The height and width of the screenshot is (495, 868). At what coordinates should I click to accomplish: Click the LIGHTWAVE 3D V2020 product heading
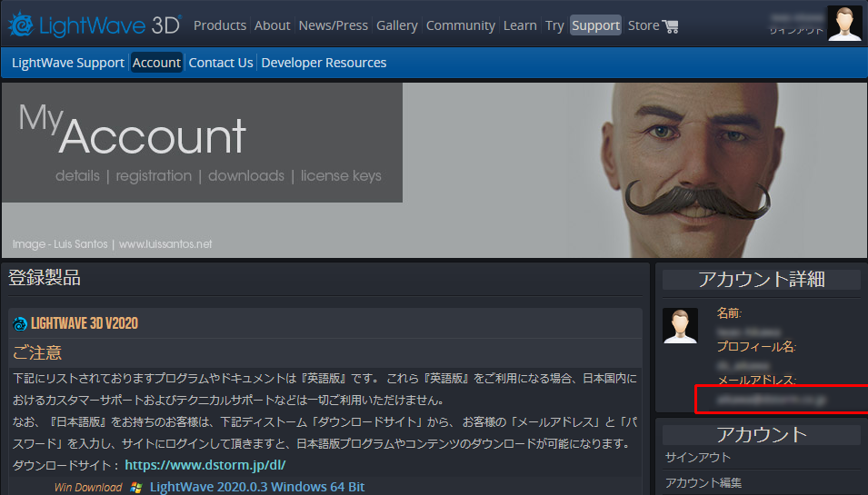click(x=85, y=323)
